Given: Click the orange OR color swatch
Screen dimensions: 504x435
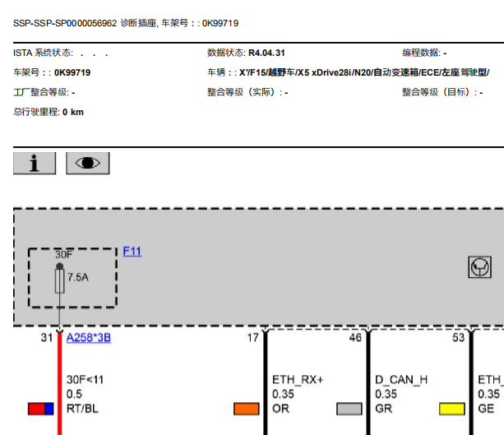Looking at the screenshot, I should coord(247,409).
